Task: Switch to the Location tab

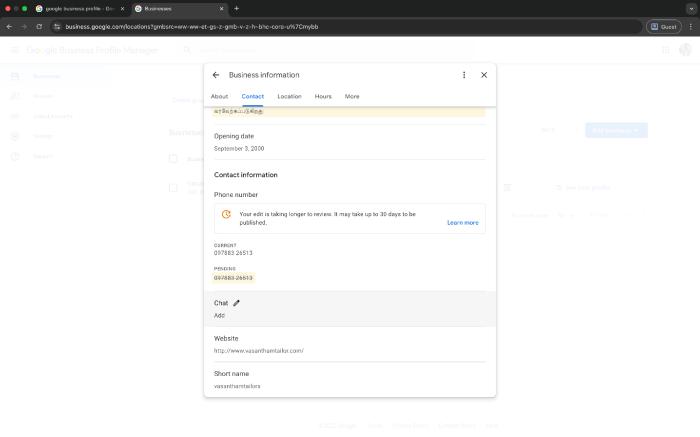Action: point(289,96)
